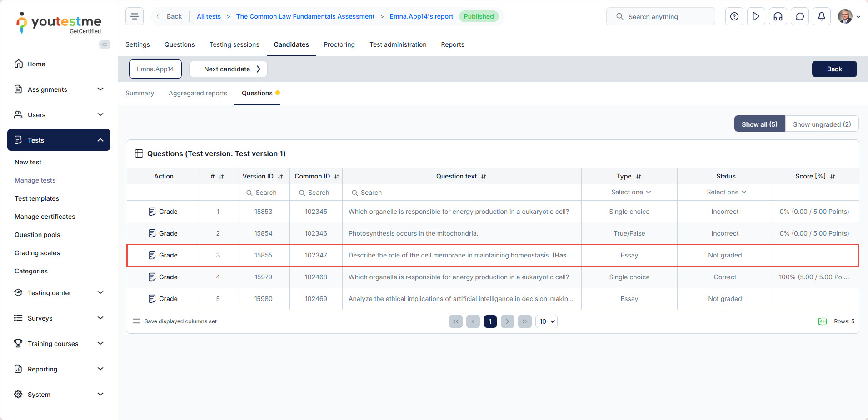This screenshot has width=868, height=420.
Task: Click the hamburger menu icon in top bar
Action: (135, 17)
